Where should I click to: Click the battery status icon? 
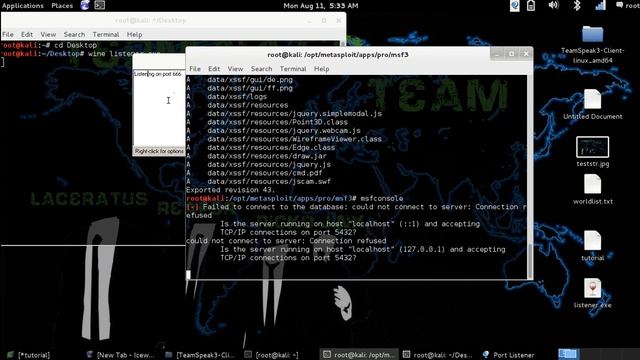pos(531,5)
